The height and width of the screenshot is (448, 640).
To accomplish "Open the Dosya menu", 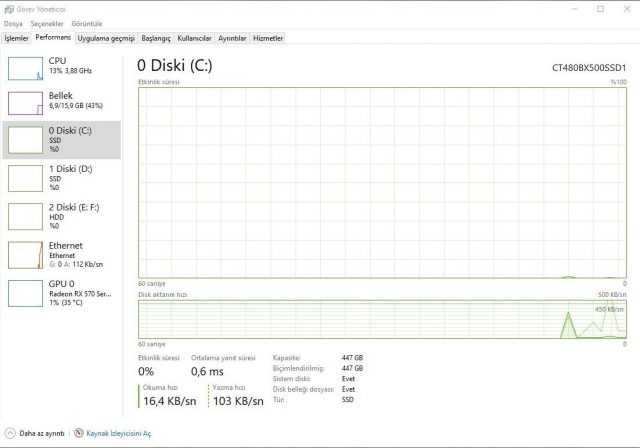I will 13,24.
